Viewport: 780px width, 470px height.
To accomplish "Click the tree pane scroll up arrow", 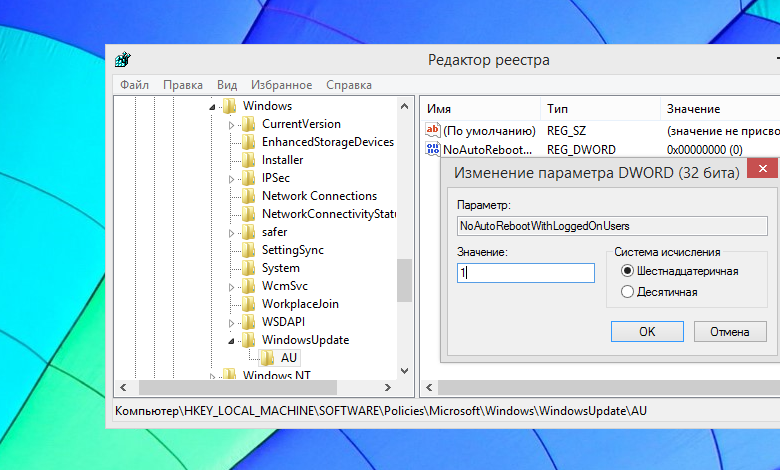I will pos(404,106).
